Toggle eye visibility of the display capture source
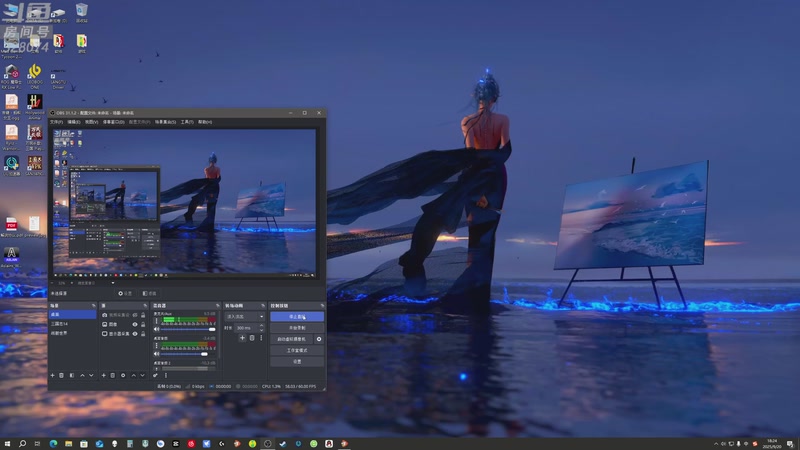800x450 pixels. (135, 334)
